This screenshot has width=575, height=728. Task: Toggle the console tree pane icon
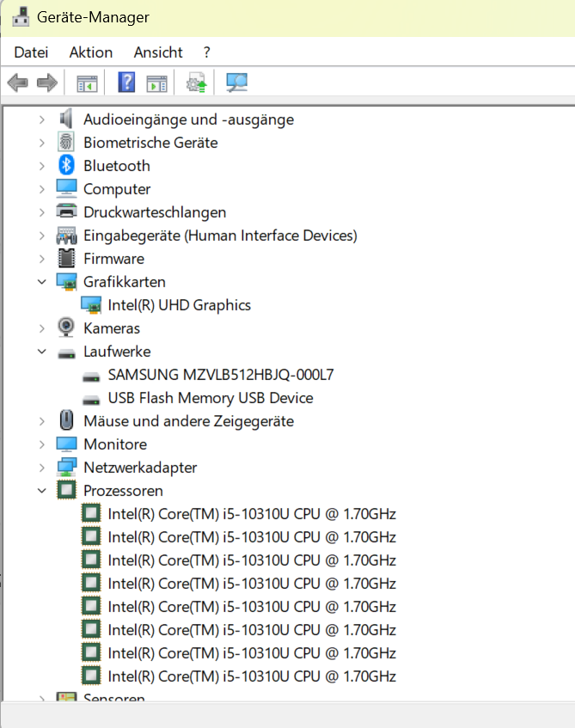click(x=87, y=83)
